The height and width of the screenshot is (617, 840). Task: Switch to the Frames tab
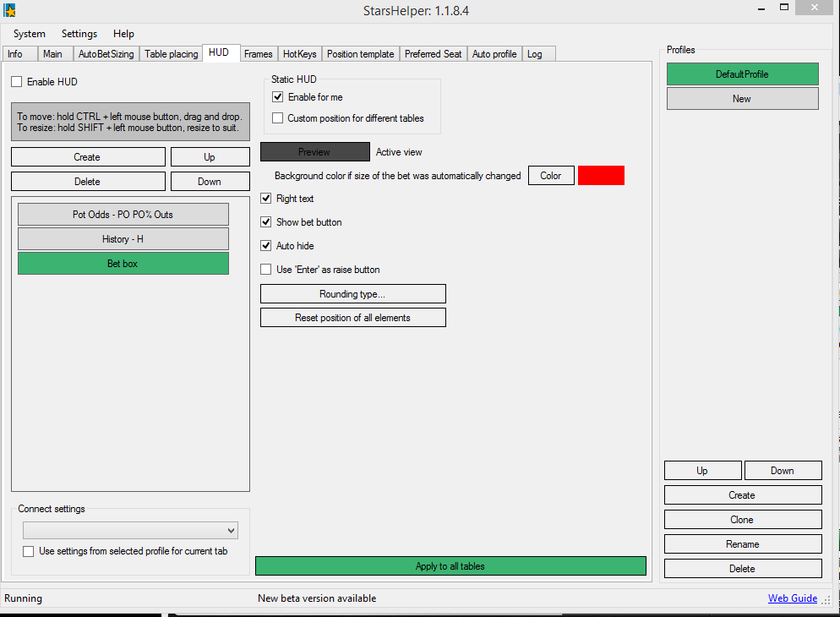(259, 54)
